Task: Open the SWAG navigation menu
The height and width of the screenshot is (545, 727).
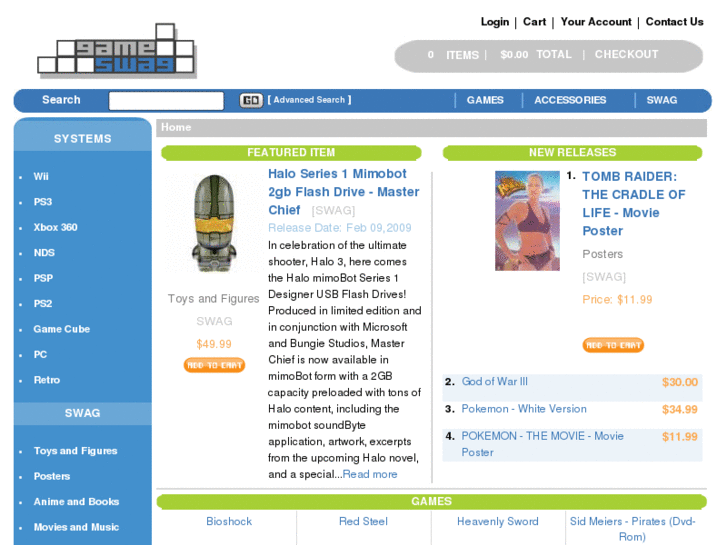Action: click(x=662, y=100)
